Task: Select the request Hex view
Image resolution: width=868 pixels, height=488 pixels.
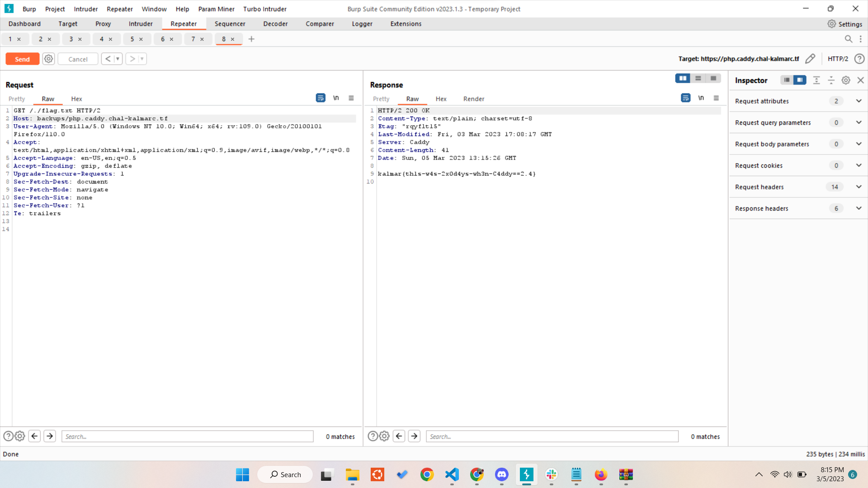Action: click(x=76, y=99)
